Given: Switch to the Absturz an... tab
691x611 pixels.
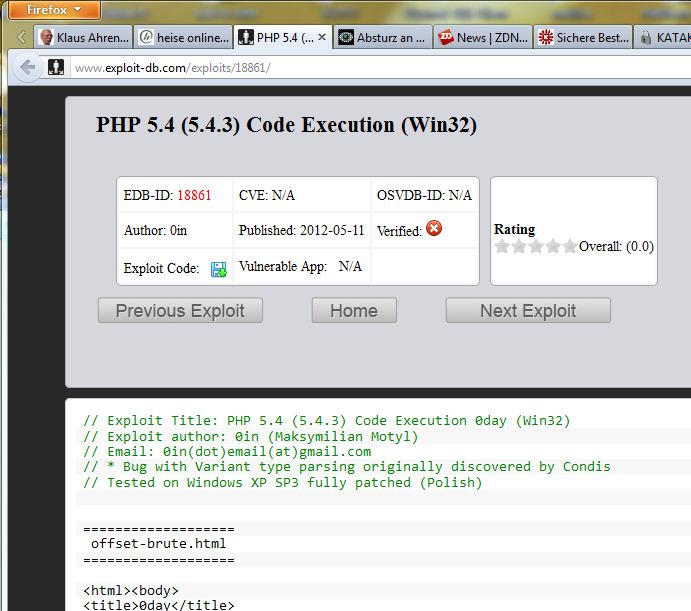Looking at the screenshot, I should tap(383, 37).
